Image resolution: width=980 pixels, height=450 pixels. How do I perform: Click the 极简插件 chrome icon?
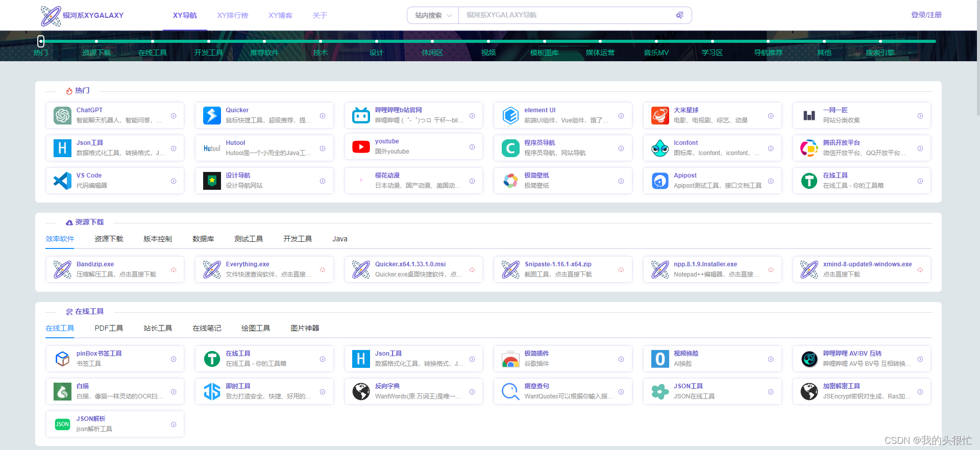(510, 359)
